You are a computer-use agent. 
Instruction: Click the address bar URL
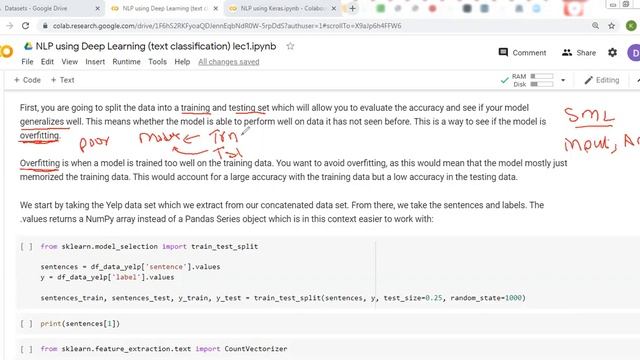coord(227,26)
